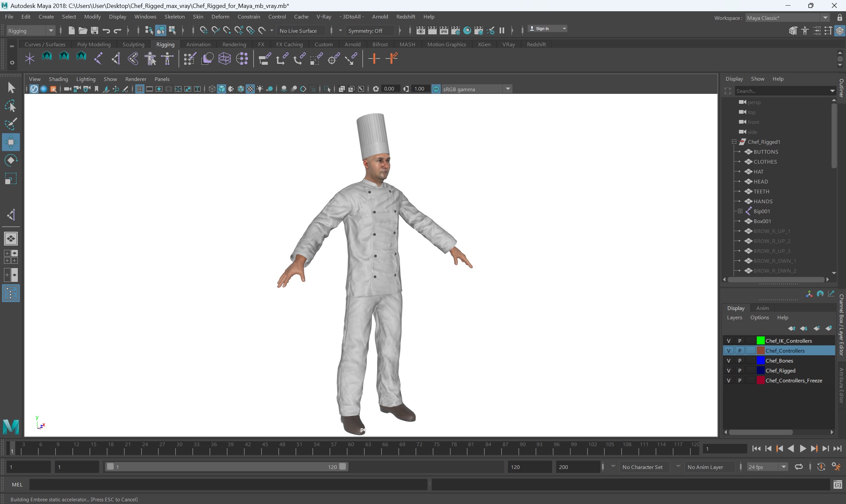
Task: Open the 24 fps frame rate dropdown
Action: [x=767, y=467]
